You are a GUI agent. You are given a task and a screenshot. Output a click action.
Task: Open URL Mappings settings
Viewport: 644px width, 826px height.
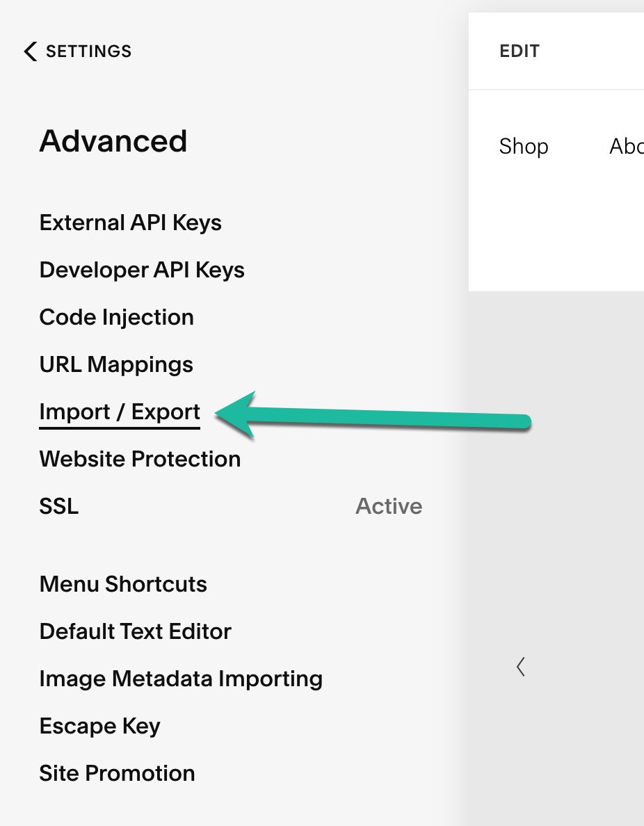click(x=115, y=364)
